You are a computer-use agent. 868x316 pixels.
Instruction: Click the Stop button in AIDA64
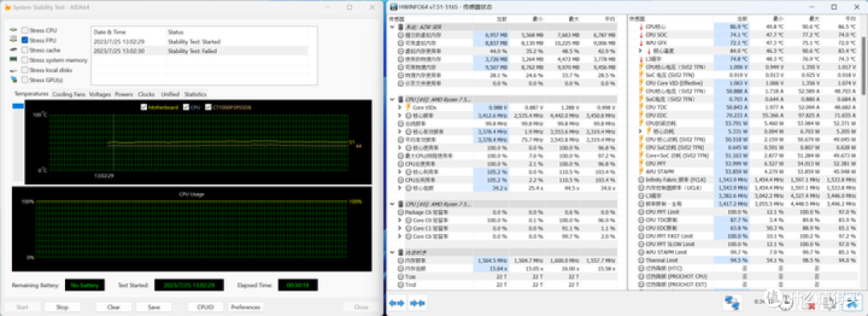click(62, 306)
